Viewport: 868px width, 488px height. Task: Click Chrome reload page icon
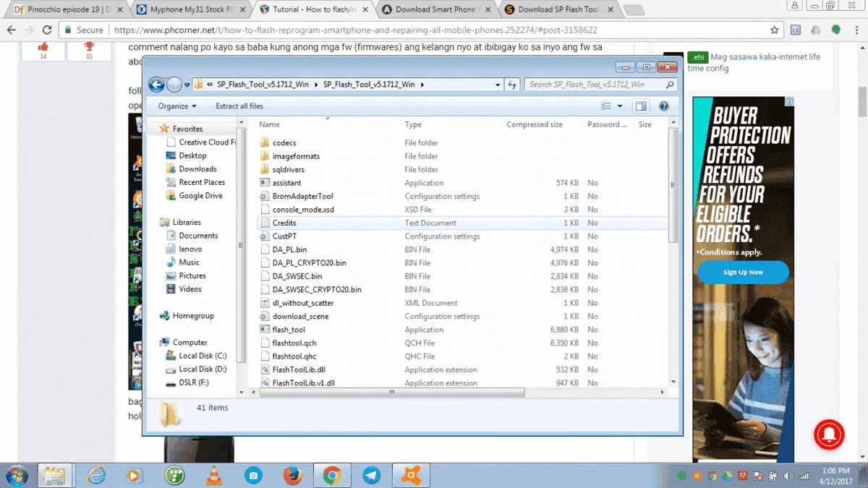[47, 30]
